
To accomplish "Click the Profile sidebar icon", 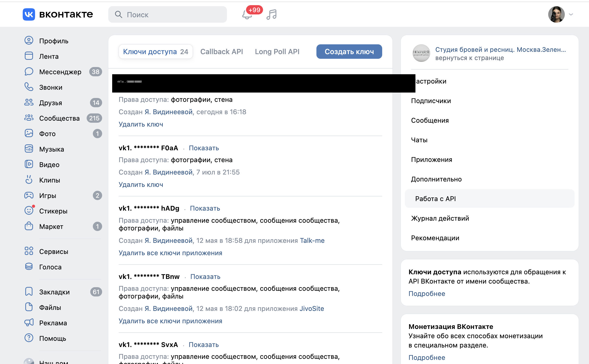I will 29,41.
